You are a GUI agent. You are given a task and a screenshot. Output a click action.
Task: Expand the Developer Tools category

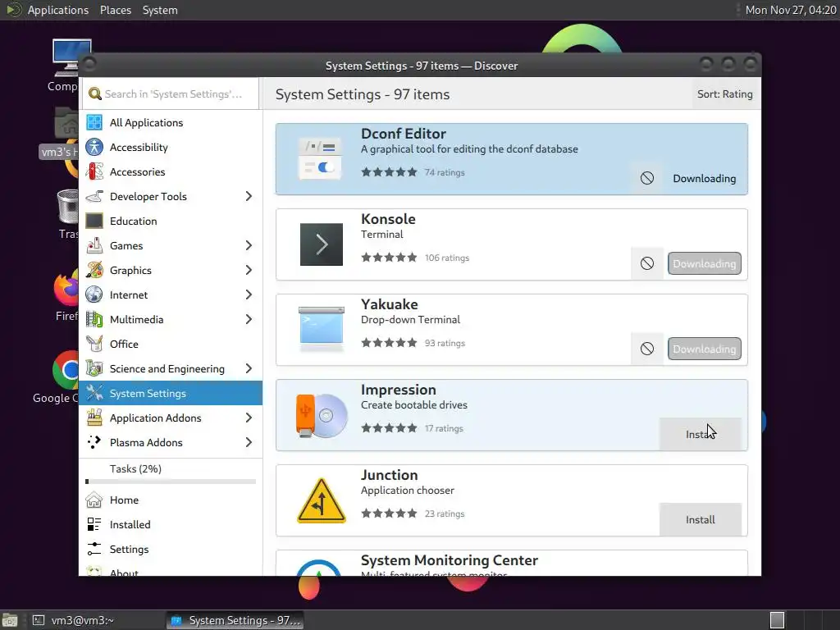click(x=249, y=197)
